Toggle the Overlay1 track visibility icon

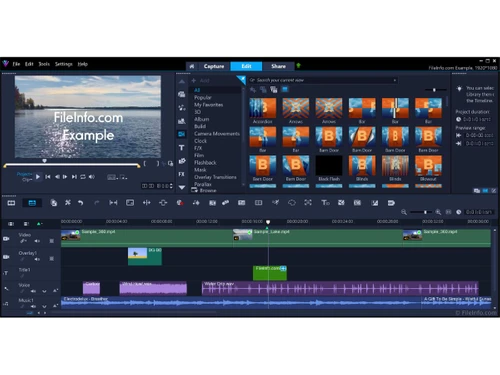[6, 257]
